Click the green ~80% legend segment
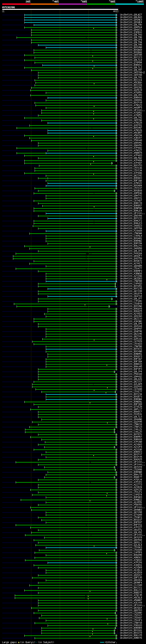Viewport: 146px width, 644px height. pos(101,4)
